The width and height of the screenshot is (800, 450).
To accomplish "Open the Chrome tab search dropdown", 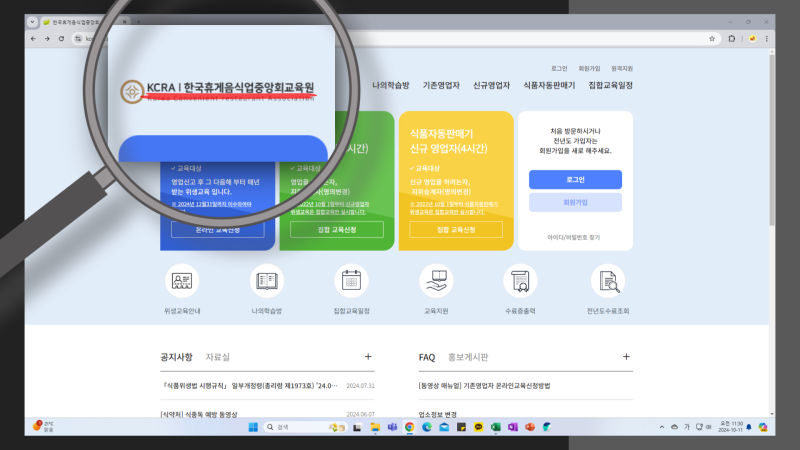I will [x=33, y=22].
